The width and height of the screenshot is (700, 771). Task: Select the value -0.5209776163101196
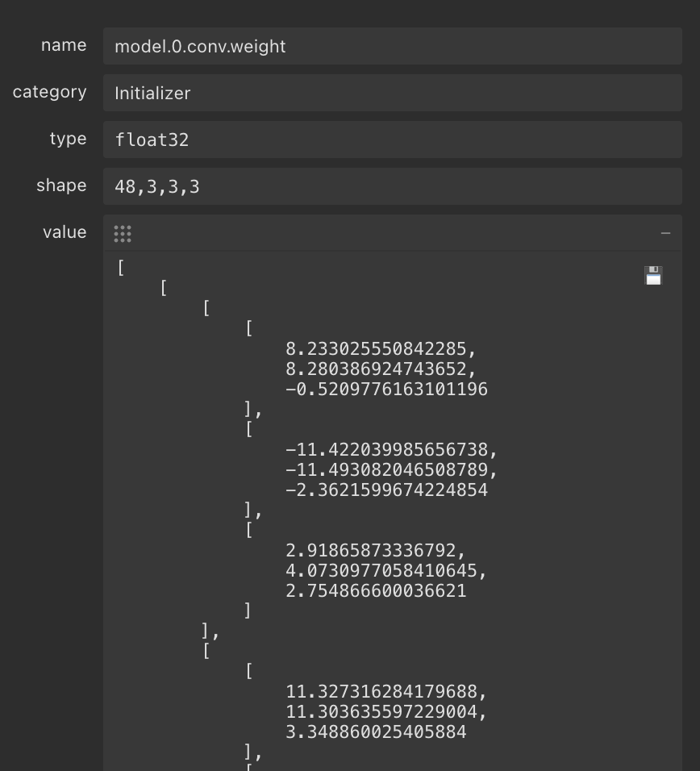coord(386,390)
